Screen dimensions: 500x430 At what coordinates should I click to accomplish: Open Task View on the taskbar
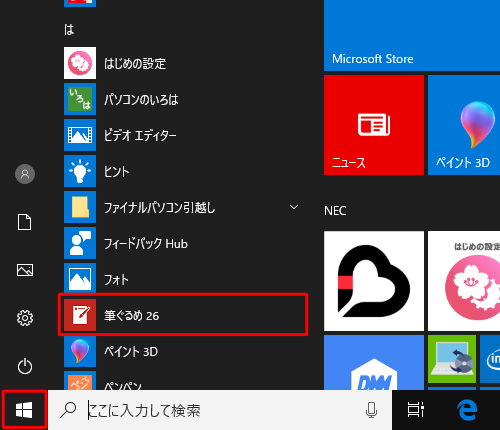[416, 410]
